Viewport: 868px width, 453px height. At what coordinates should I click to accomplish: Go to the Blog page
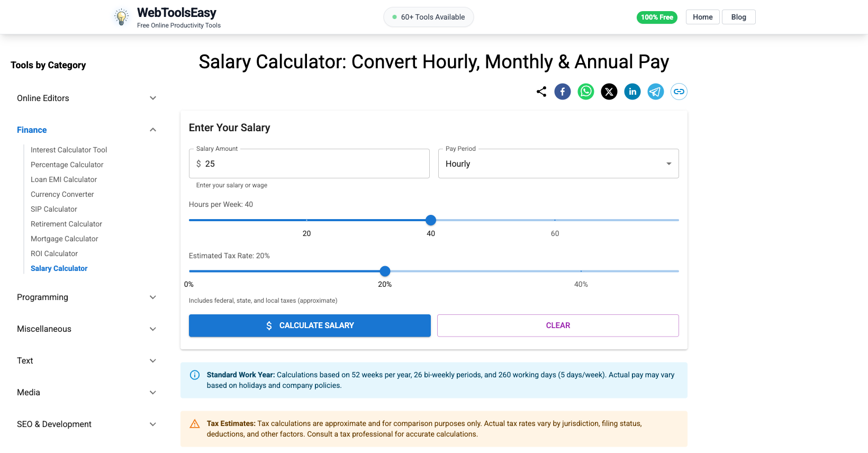click(738, 16)
